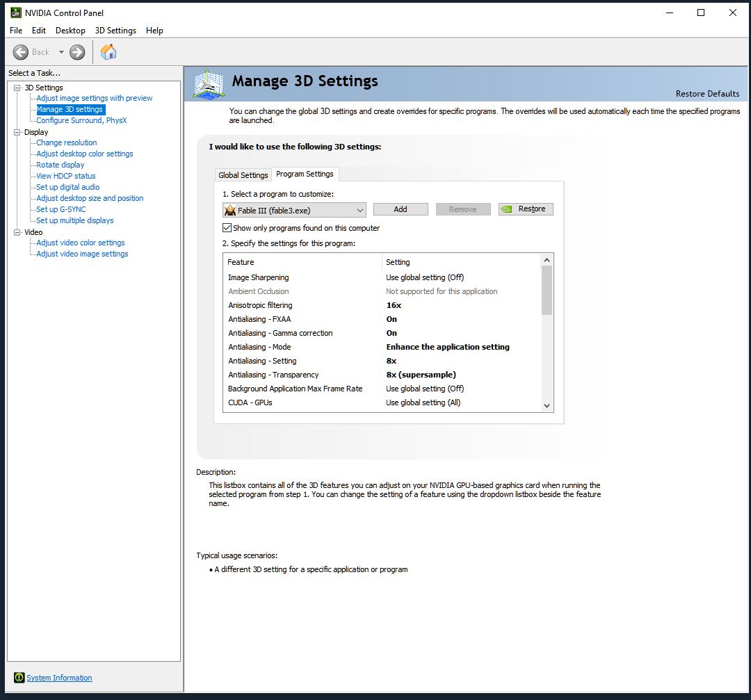Open the Help menu

tap(154, 31)
